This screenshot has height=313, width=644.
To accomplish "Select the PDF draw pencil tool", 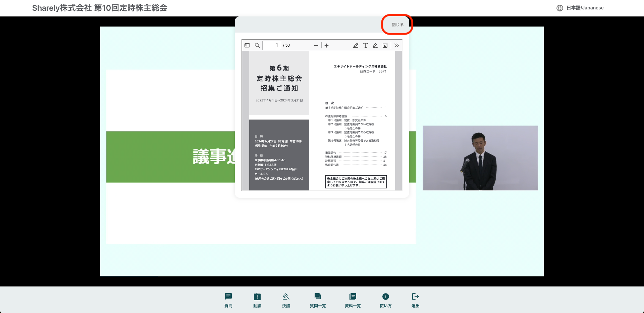I will 375,45.
